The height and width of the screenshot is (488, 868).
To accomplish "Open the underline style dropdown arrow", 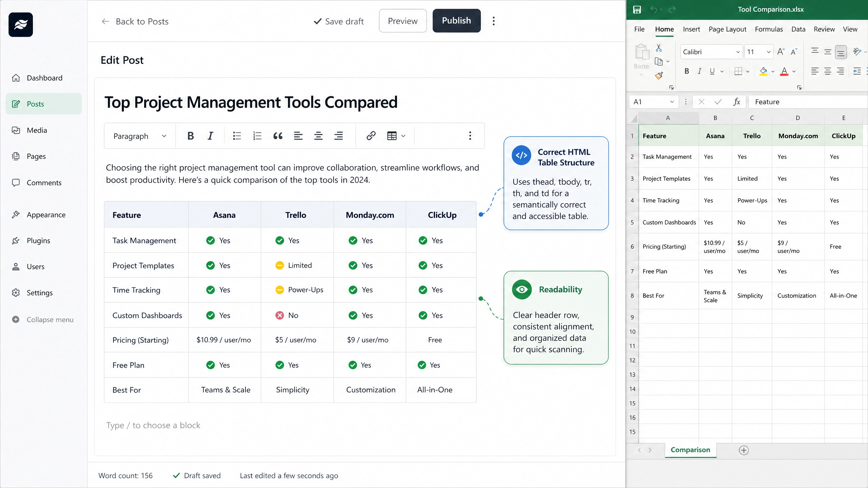I will [722, 72].
